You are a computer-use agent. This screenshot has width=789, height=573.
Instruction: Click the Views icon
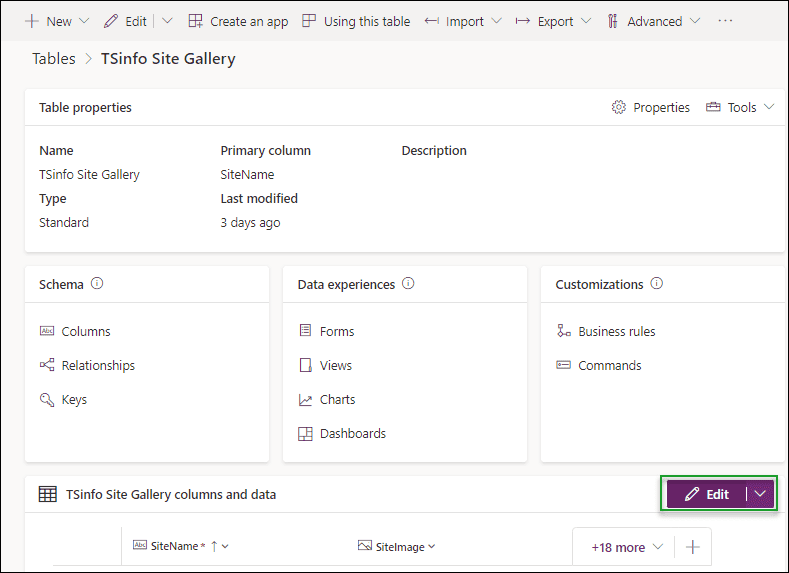(x=305, y=365)
